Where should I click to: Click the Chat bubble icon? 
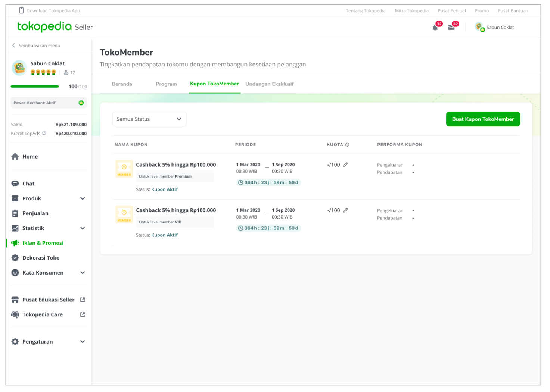(15, 184)
